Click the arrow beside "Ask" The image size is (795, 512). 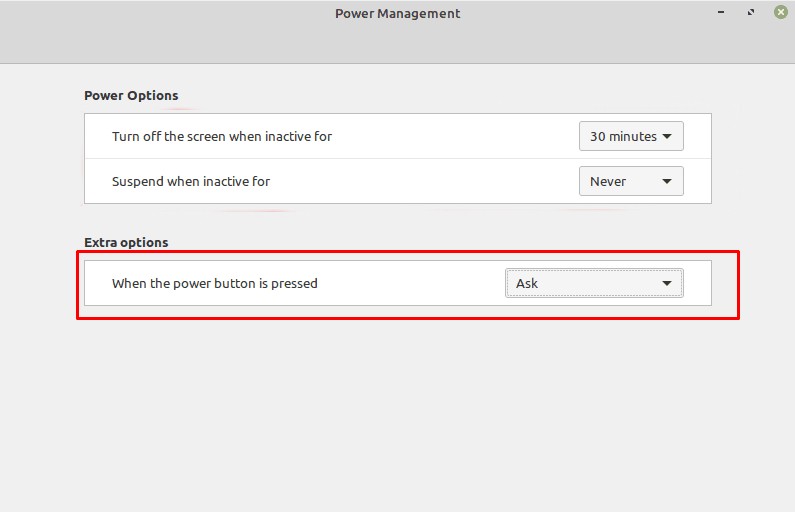tap(667, 284)
